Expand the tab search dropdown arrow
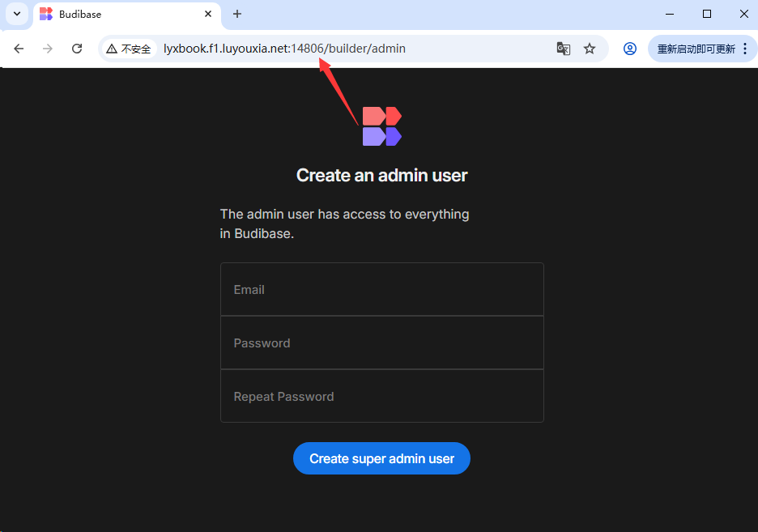Image resolution: width=758 pixels, height=532 pixels. pyautogui.click(x=17, y=14)
